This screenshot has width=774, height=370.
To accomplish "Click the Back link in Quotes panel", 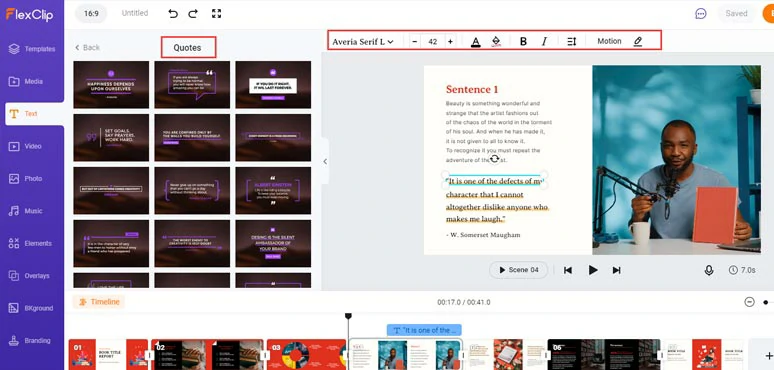I will [x=87, y=47].
